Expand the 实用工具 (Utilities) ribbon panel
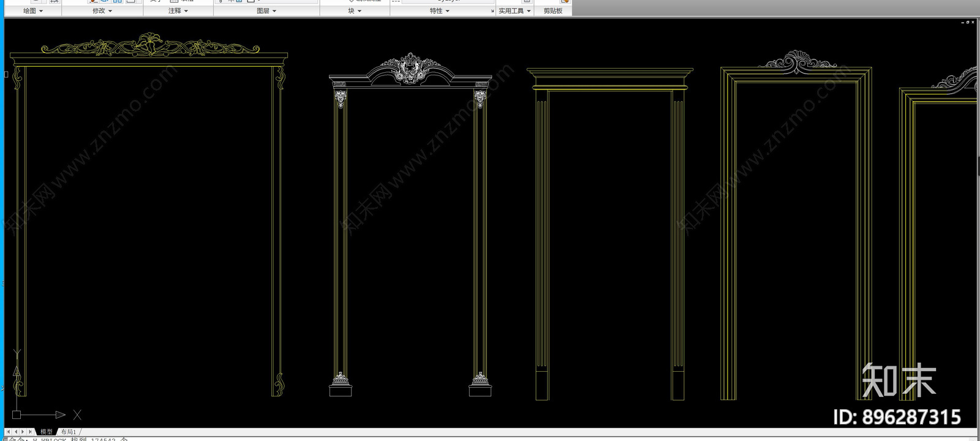 514,10
